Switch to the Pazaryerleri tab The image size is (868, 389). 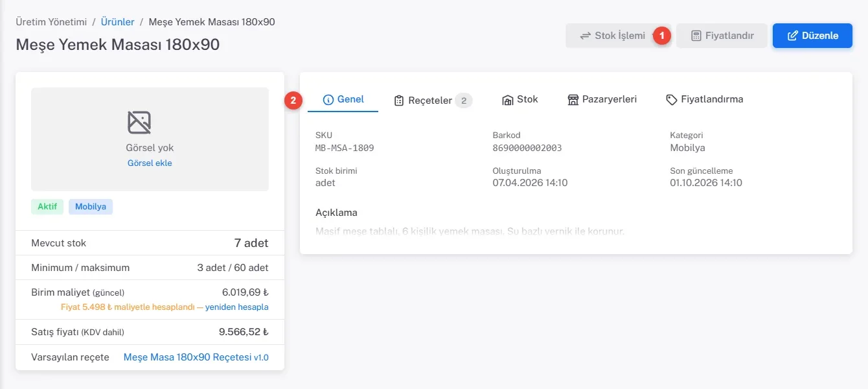point(602,100)
